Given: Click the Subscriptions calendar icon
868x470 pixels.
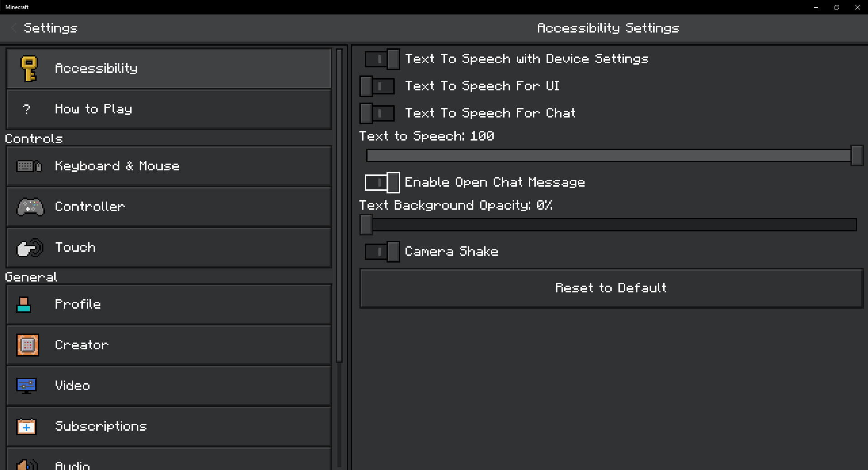Looking at the screenshot, I should pyautogui.click(x=26, y=427).
